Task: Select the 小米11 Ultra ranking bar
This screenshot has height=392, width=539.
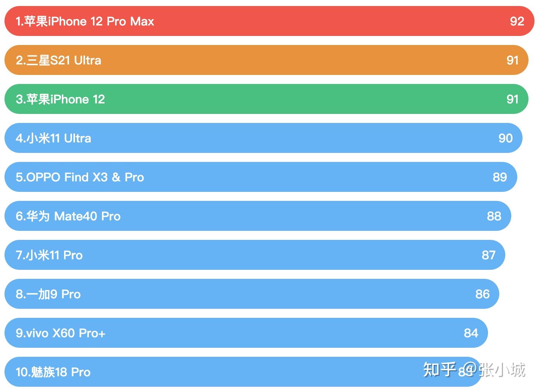Action: [264, 138]
